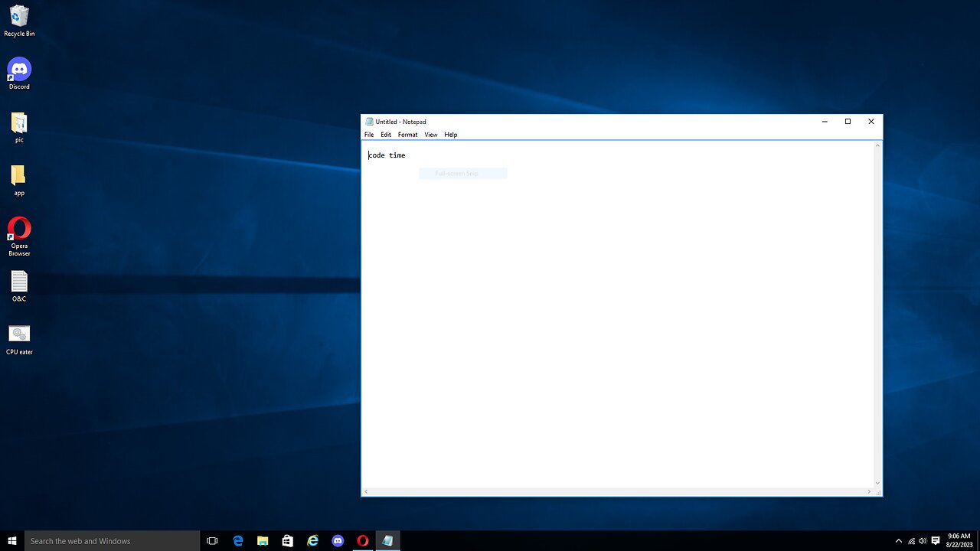Minimize the Notepad window
This screenshot has height=551, width=980.
point(825,122)
